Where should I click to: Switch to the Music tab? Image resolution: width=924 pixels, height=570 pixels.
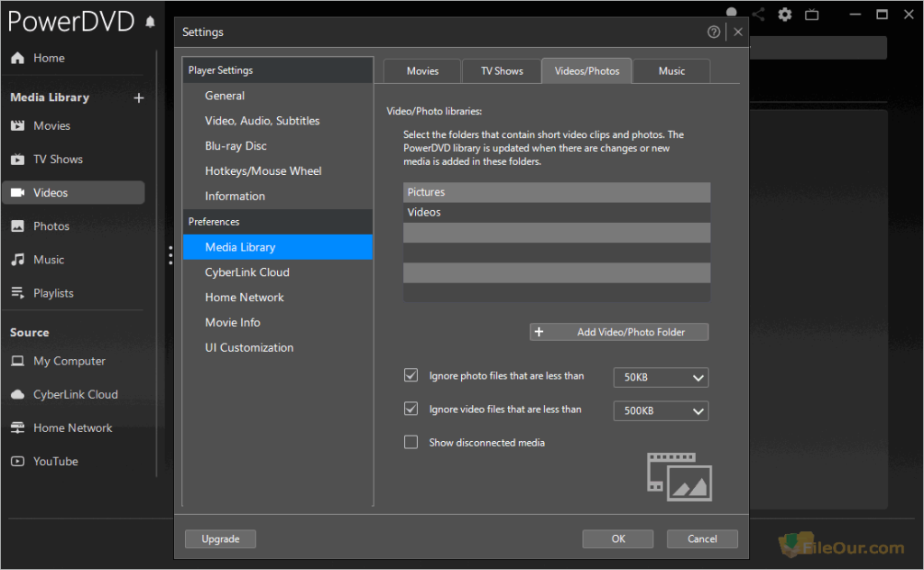point(671,70)
